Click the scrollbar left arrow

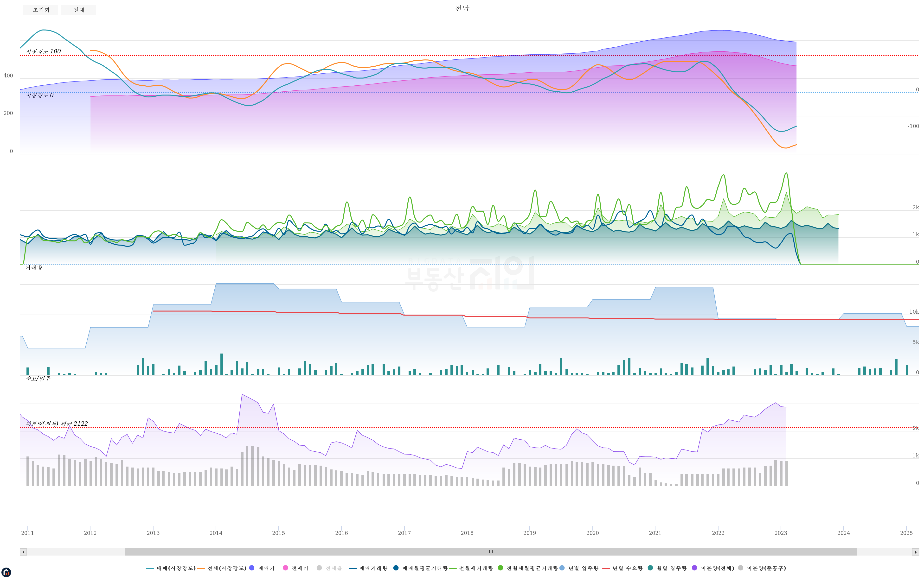(23, 552)
